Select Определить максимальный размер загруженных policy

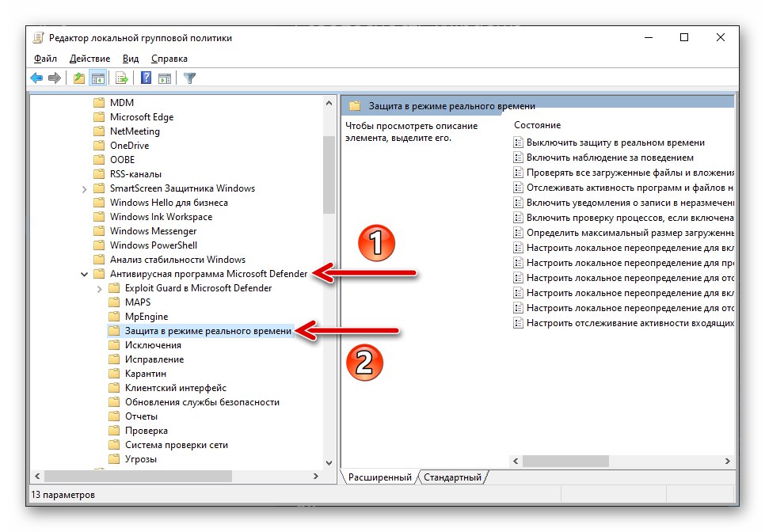(x=624, y=233)
